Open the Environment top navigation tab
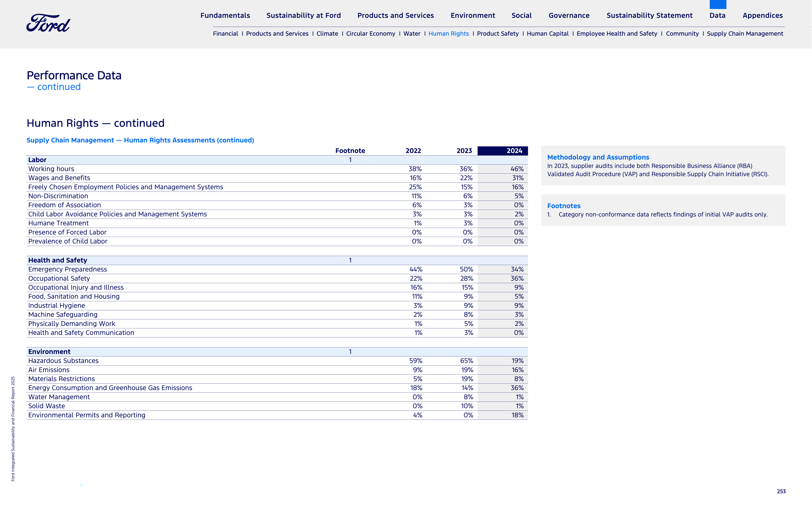The image size is (812, 508). 473,15
